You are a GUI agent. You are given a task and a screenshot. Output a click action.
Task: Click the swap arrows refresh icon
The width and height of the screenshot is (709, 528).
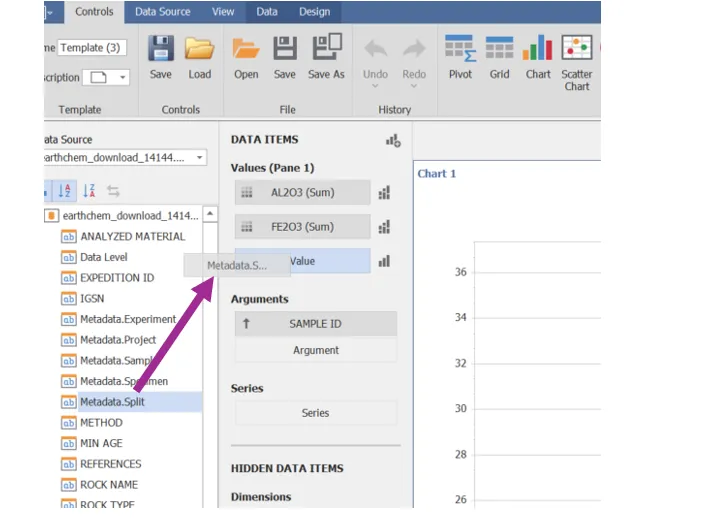[113, 191]
